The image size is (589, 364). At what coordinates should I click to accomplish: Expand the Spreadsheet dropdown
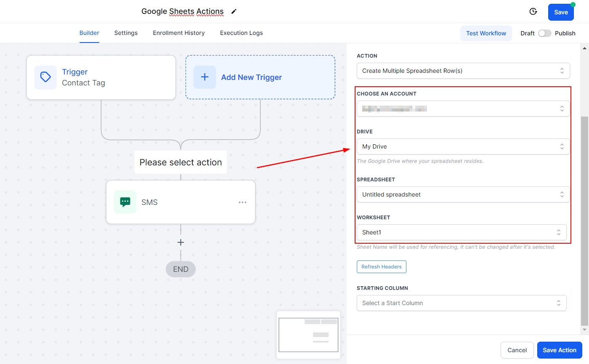tap(463, 194)
